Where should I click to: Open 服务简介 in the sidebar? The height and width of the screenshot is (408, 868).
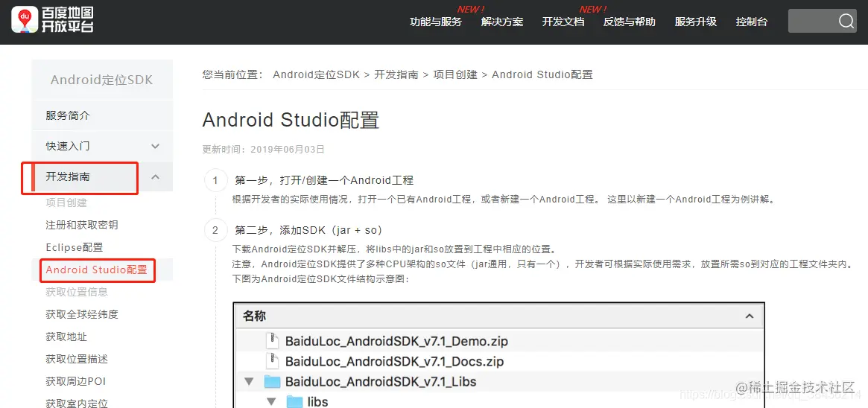point(102,115)
